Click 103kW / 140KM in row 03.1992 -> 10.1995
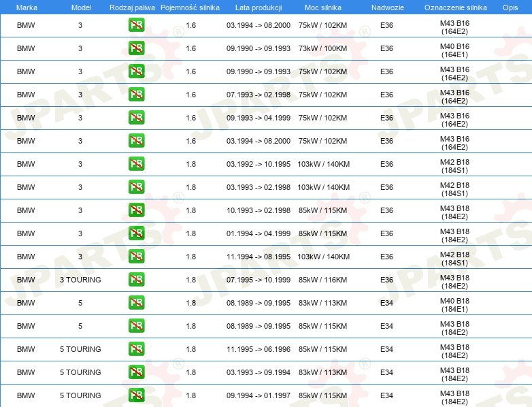This screenshot has height=407, width=532. [x=323, y=164]
